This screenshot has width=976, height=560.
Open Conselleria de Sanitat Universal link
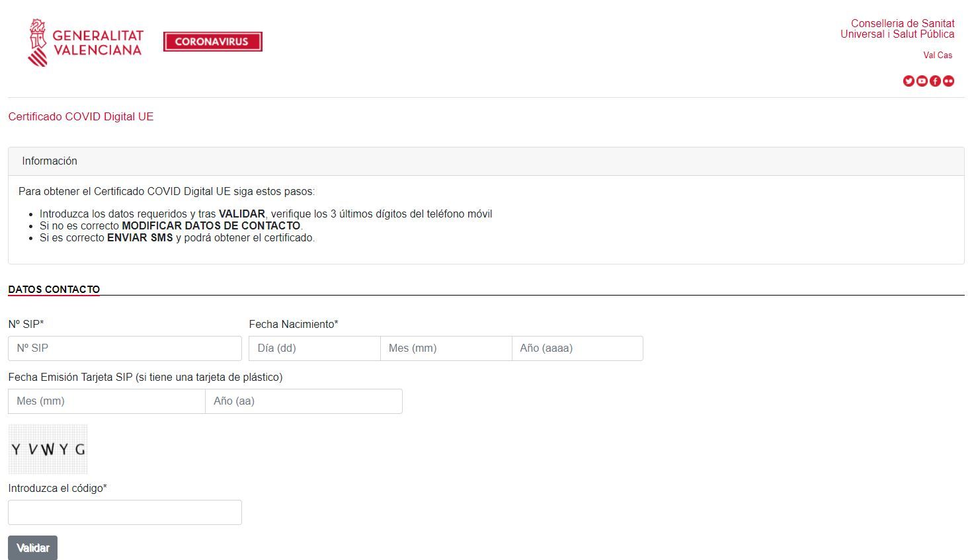point(897,28)
